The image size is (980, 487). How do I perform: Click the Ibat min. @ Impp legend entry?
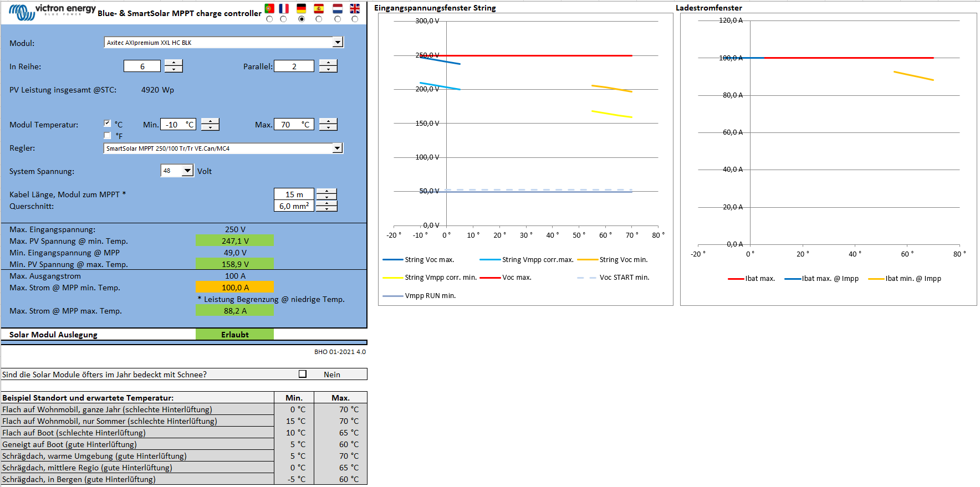pyautogui.click(x=905, y=278)
